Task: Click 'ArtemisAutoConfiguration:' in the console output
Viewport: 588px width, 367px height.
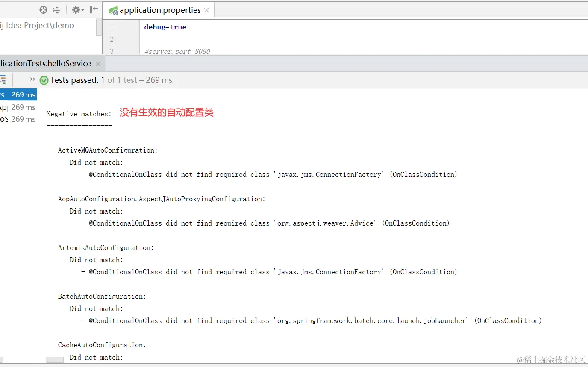Action: [x=106, y=247]
